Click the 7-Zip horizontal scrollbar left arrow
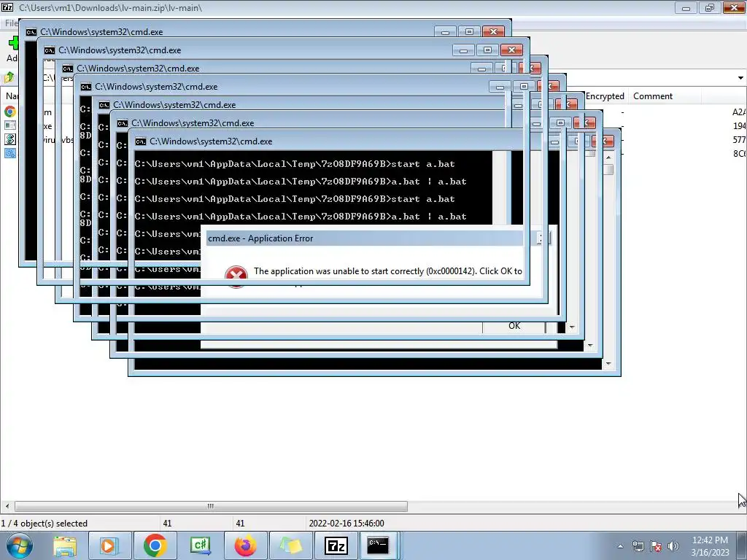Viewport: 747px width, 560px height. [x=7, y=506]
